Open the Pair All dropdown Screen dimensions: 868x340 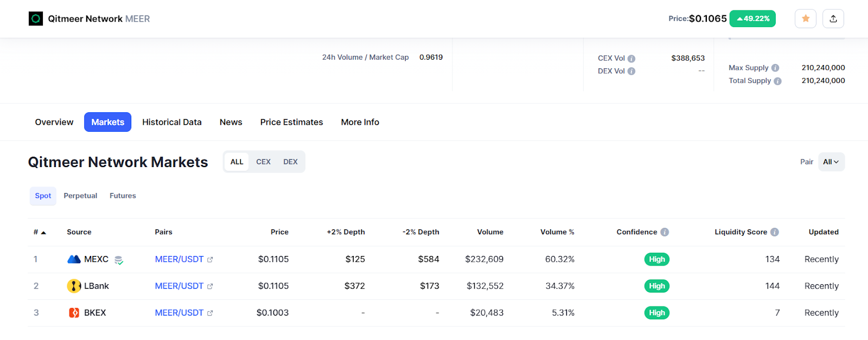click(831, 162)
